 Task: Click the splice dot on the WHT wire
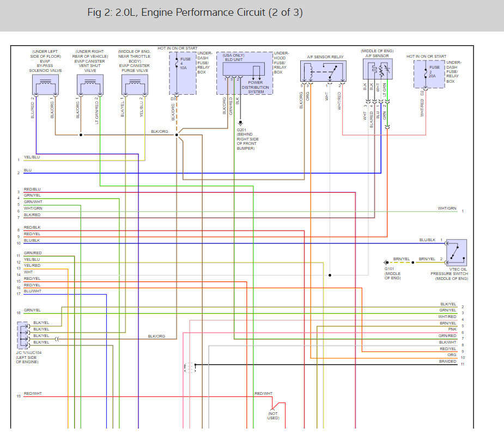330,275
